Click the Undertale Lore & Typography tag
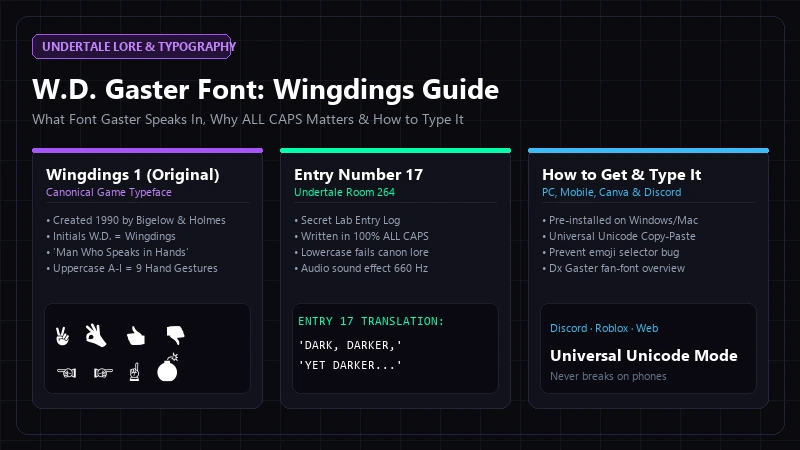 tap(132, 46)
